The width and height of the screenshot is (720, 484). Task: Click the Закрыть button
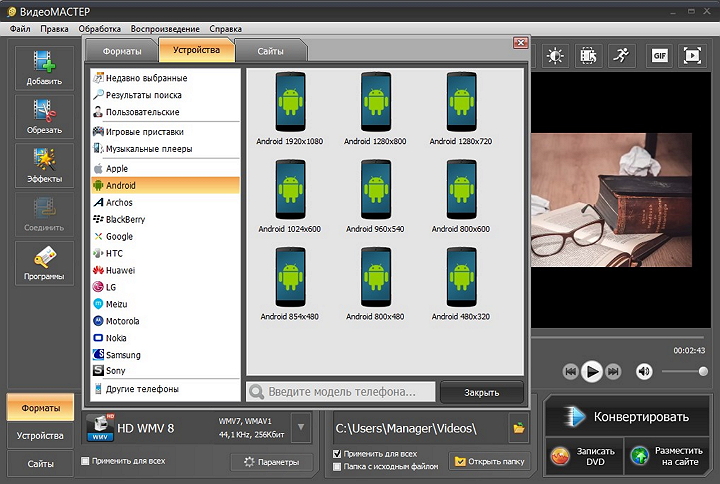tap(482, 392)
